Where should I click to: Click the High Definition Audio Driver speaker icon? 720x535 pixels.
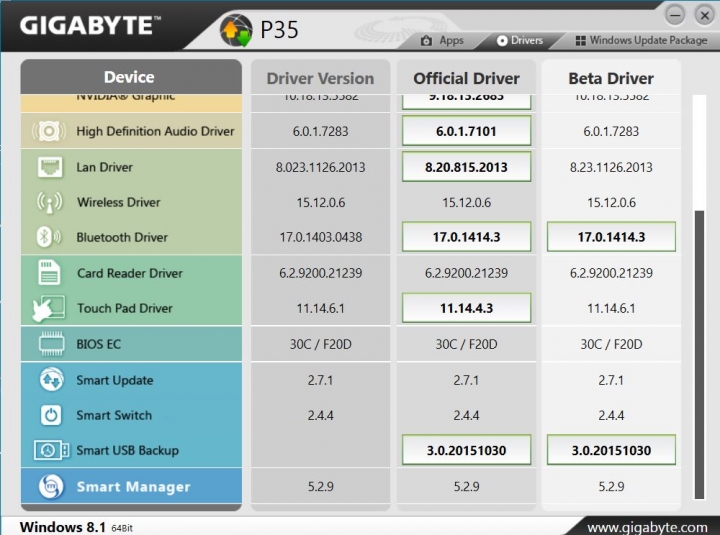49,131
